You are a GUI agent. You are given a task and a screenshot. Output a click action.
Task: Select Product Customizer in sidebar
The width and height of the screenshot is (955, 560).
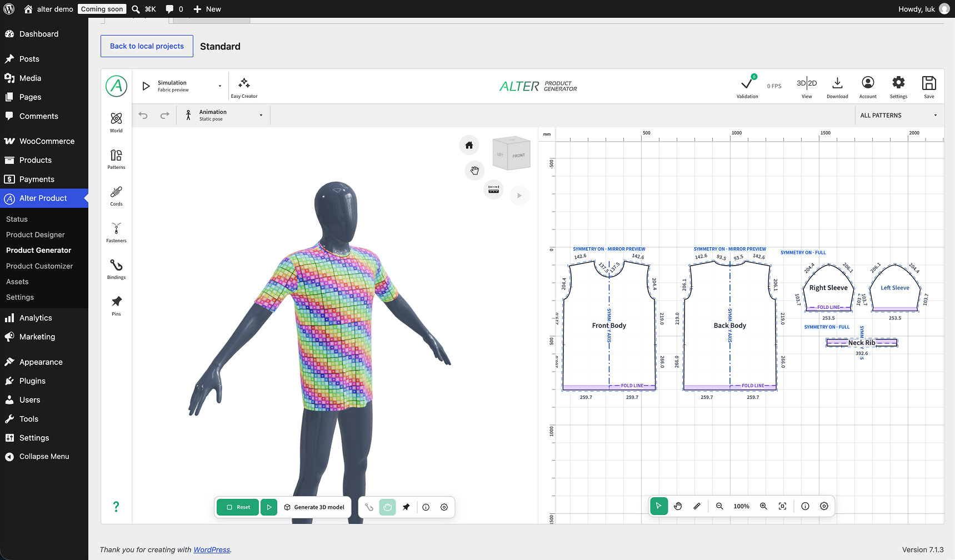tap(39, 266)
